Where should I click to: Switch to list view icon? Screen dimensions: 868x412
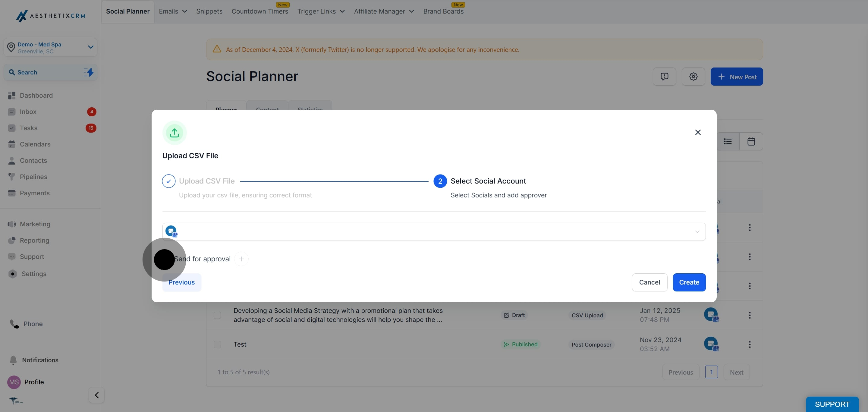728,141
